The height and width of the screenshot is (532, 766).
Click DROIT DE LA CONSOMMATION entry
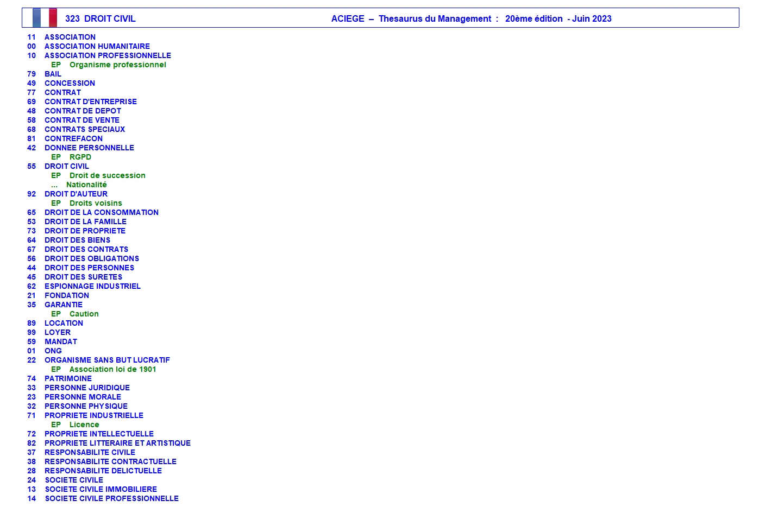coord(101,212)
